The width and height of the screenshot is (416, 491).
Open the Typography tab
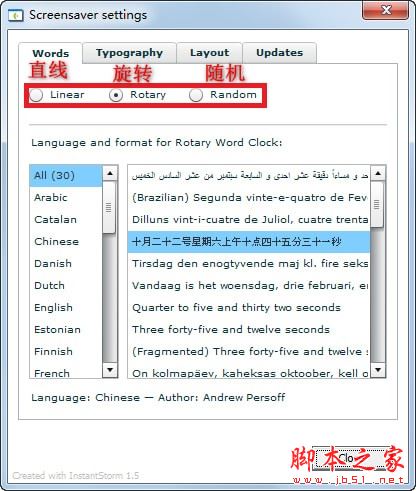129,53
